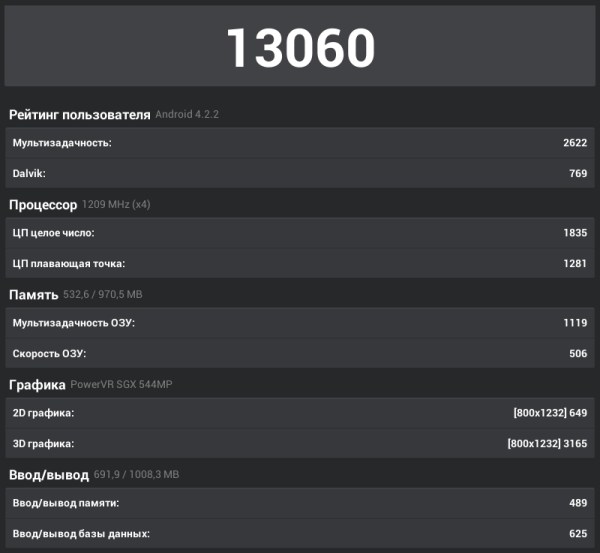Select the Ввод/вывод базы данных row
Screen dimensions: 600x553
click(300, 533)
